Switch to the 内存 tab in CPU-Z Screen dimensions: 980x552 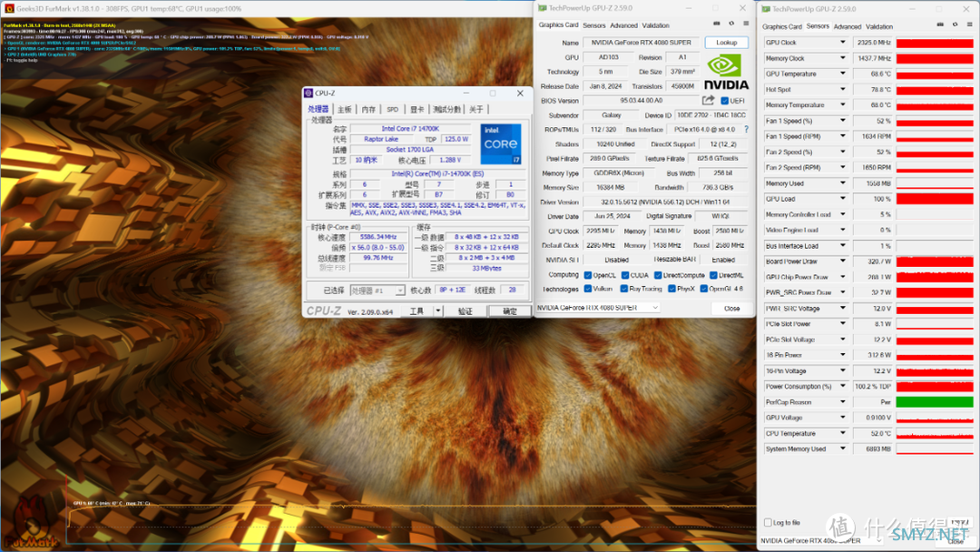(368, 109)
